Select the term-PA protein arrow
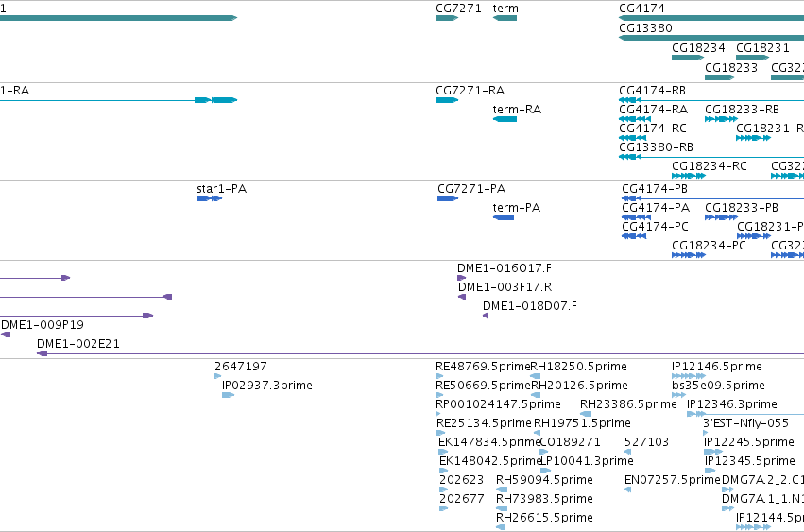This screenshot has height=532, width=804. [503, 217]
